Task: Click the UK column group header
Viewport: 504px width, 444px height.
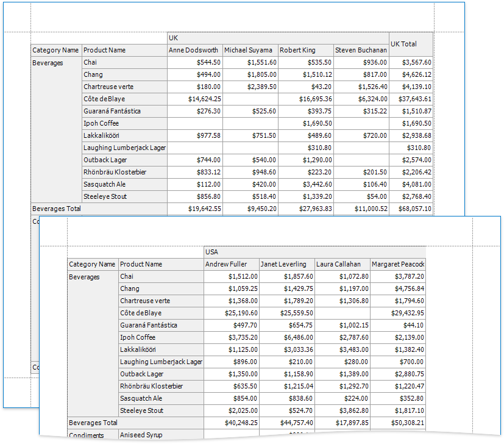Action: pyautogui.click(x=278, y=38)
